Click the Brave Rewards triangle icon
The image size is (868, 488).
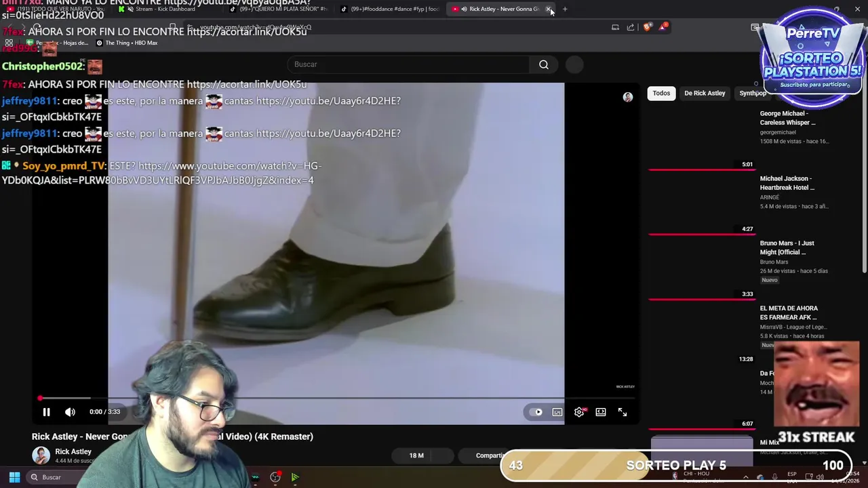pos(663,27)
